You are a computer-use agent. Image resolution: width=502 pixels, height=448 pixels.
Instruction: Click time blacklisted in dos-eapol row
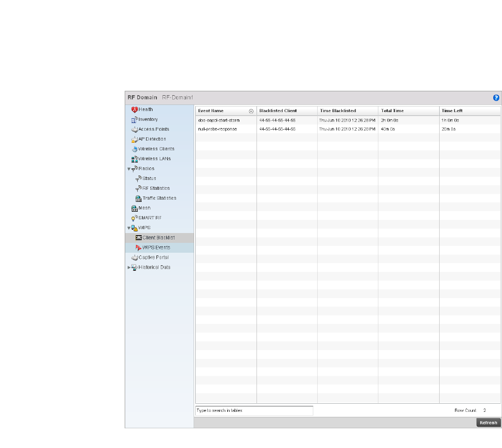[347, 120]
